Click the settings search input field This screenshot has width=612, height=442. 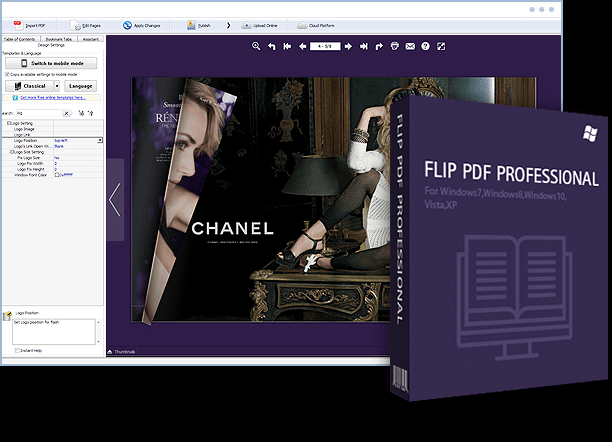[38, 113]
